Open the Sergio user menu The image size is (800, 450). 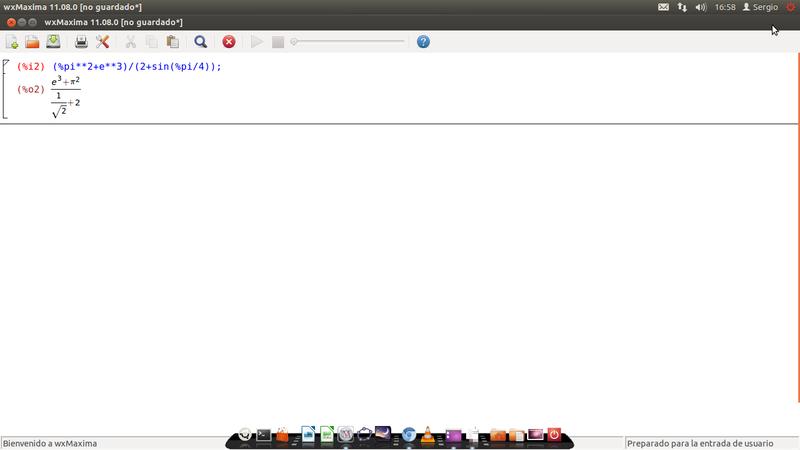coord(759,7)
